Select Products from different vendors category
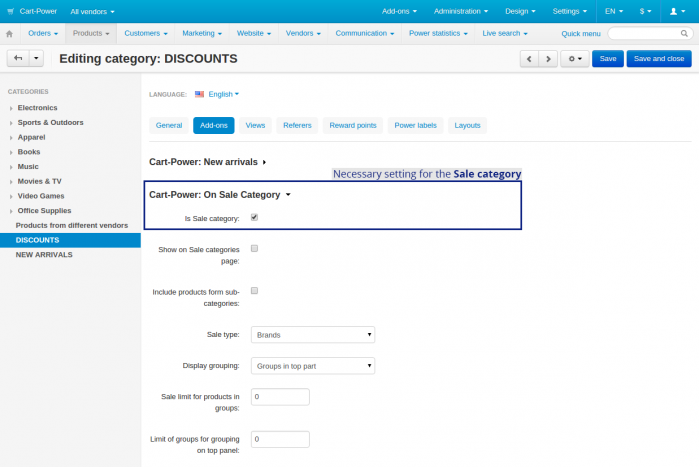Image resolution: width=700 pixels, height=467 pixels. coord(71,225)
